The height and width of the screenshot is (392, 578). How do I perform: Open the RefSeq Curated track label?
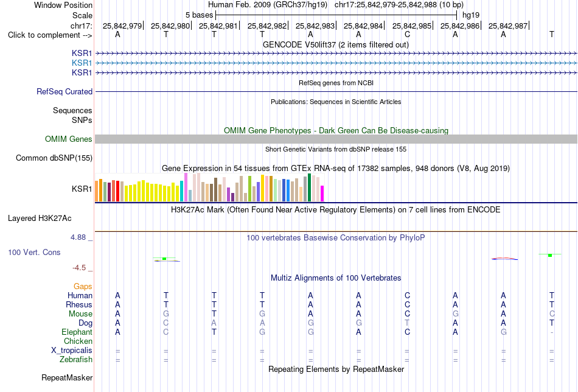point(64,91)
